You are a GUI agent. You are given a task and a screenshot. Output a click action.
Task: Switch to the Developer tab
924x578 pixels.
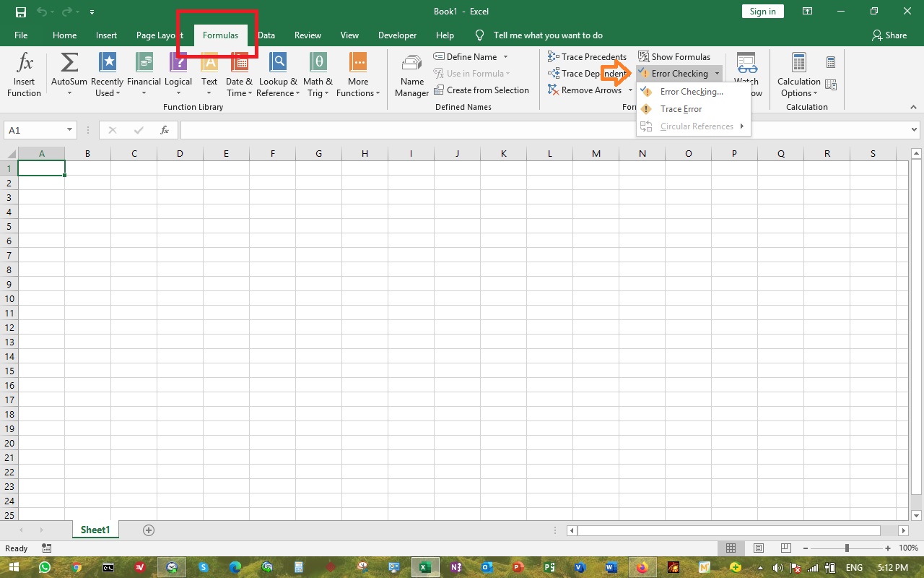tap(397, 35)
